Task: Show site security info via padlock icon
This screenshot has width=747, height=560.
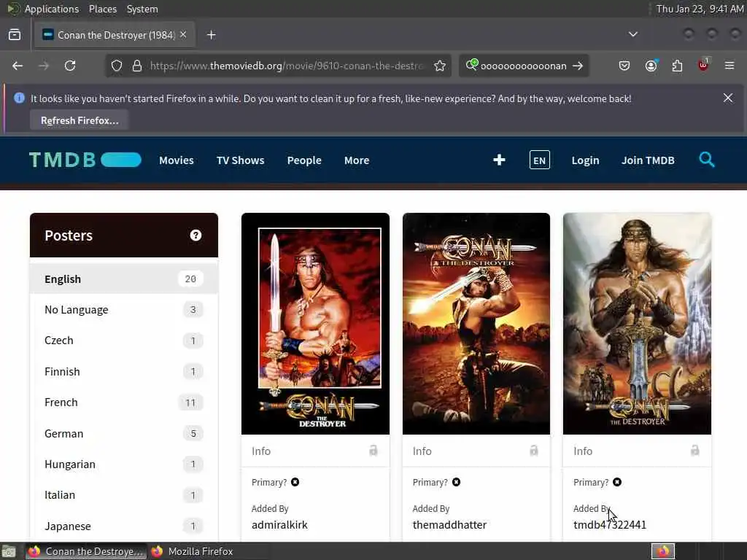Action: click(137, 66)
